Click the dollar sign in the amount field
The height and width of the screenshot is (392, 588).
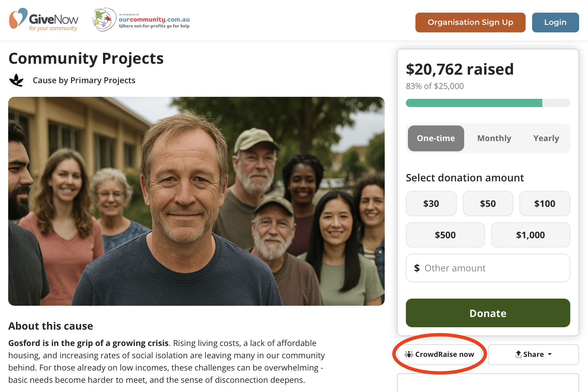coord(417,268)
